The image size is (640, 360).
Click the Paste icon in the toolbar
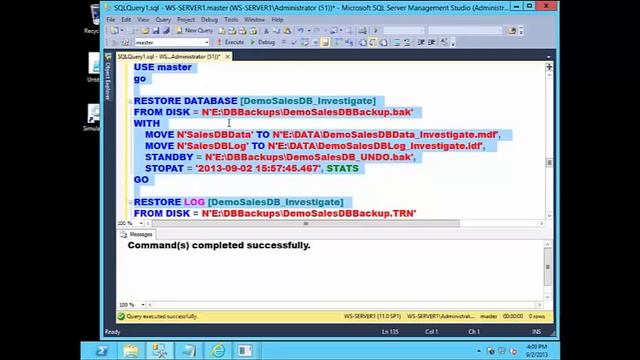pyautogui.click(x=287, y=31)
